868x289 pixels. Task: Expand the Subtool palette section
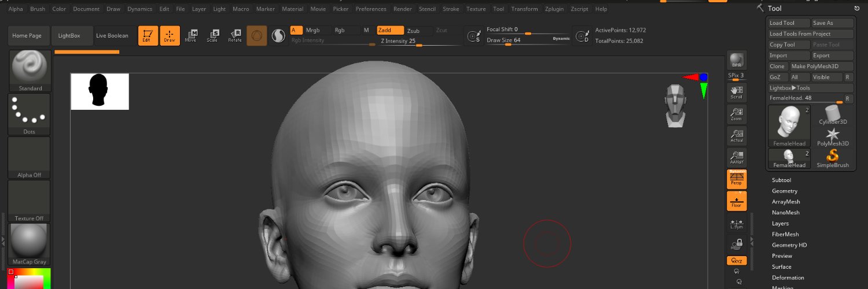click(781, 180)
